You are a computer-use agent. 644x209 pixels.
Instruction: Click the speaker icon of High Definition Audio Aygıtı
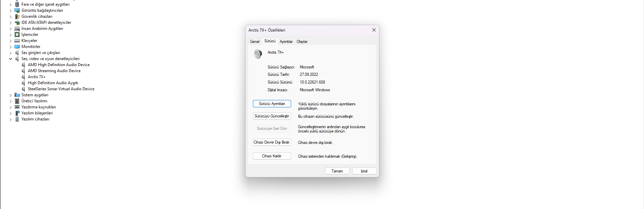click(23, 83)
